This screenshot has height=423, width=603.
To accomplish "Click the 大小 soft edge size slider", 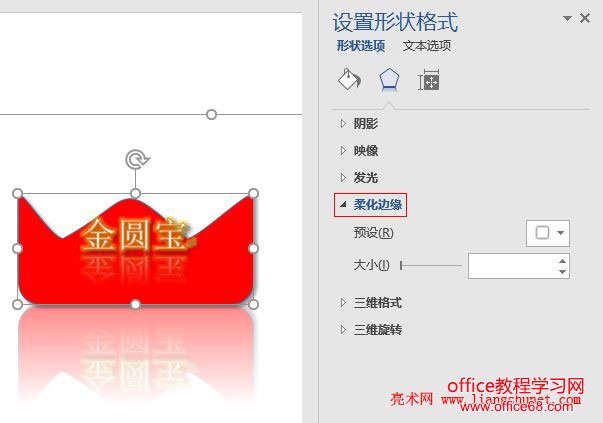I will (431, 265).
